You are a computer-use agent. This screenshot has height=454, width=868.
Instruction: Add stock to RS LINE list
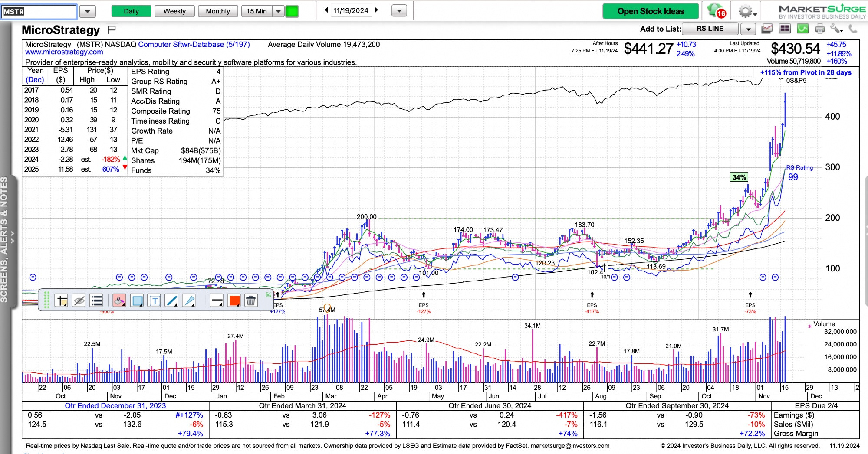[x=710, y=29]
